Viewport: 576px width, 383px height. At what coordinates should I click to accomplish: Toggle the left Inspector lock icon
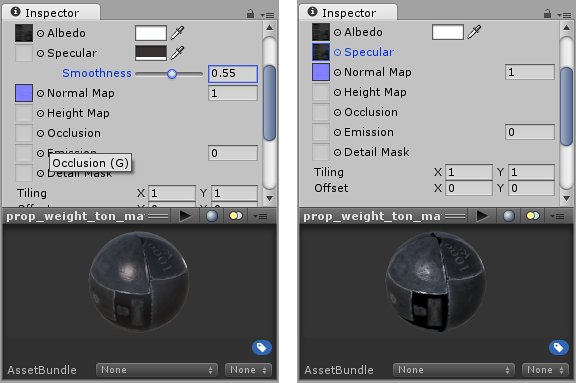(251, 14)
